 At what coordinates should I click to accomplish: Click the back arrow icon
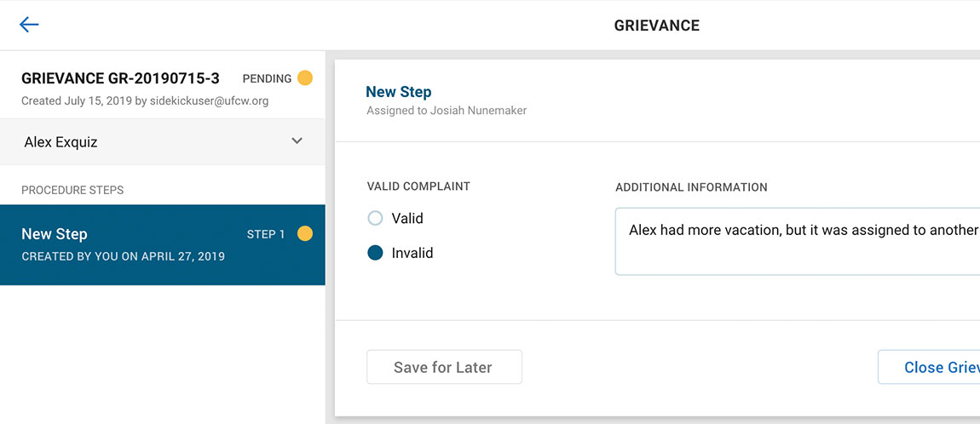coord(29,25)
